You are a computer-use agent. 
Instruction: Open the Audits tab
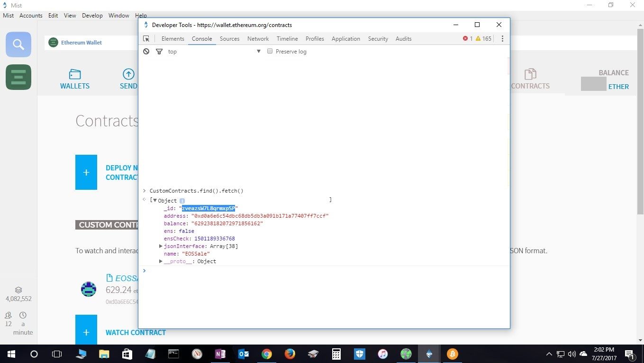[404, 39]
